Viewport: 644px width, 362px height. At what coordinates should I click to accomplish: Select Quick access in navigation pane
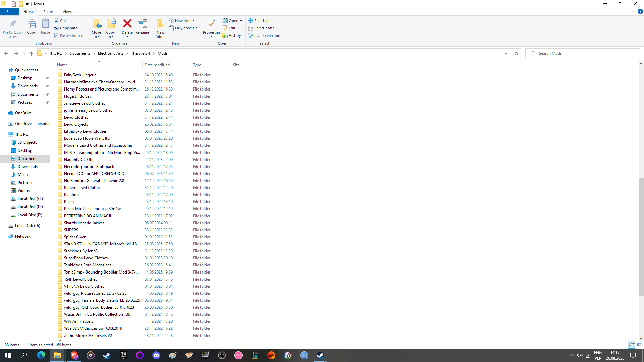click(x=26, y=70)
